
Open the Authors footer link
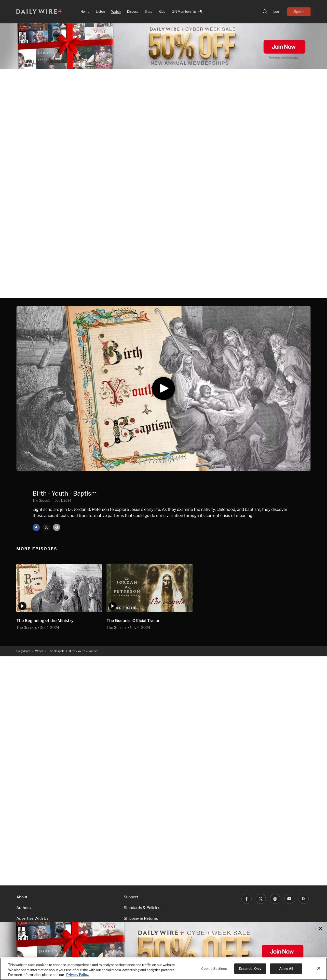[x=24, y=908]
